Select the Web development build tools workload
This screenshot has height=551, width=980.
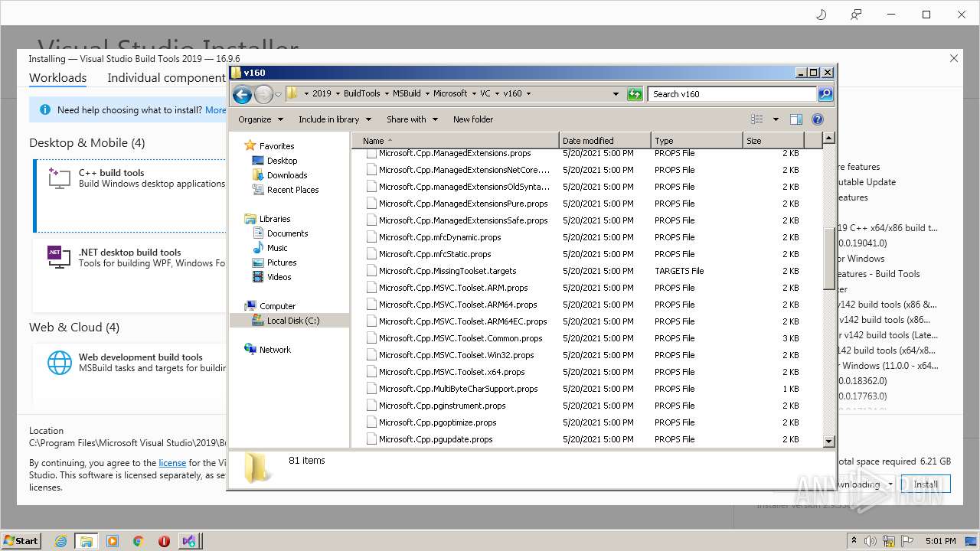click(x=130, y=373)
